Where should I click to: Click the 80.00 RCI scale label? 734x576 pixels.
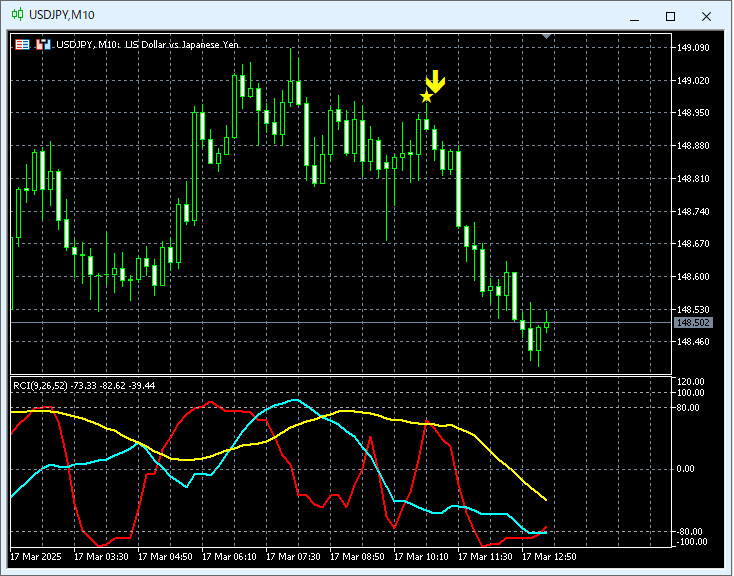pyautogui.click(x=688, y=408)
